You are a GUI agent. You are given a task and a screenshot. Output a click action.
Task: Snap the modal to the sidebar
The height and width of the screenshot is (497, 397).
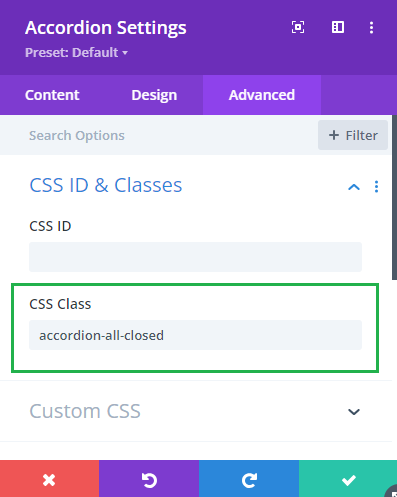click(338, 27)
